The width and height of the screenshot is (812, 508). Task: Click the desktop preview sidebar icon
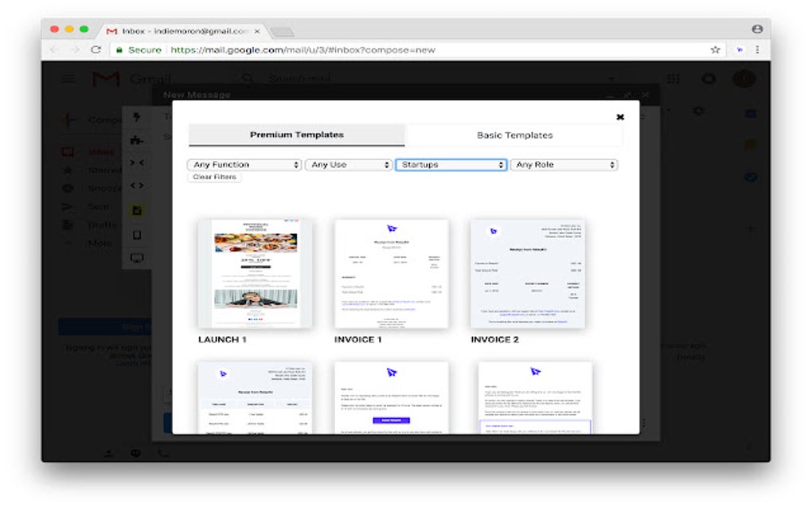point(137,258)
